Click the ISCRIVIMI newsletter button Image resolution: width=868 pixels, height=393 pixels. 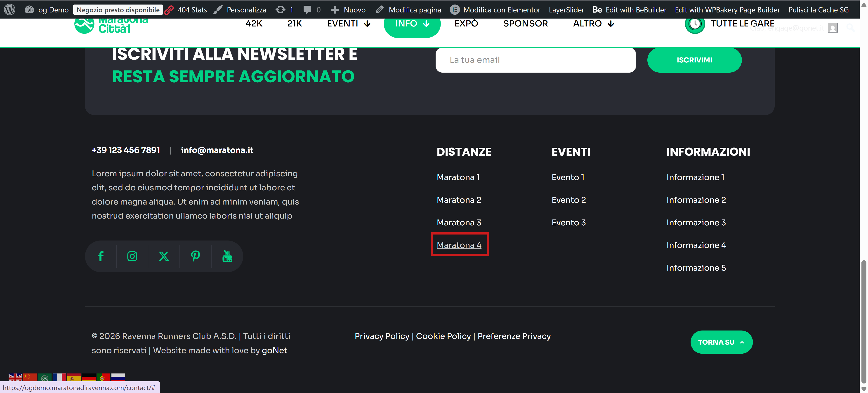(x=694, y=60)
